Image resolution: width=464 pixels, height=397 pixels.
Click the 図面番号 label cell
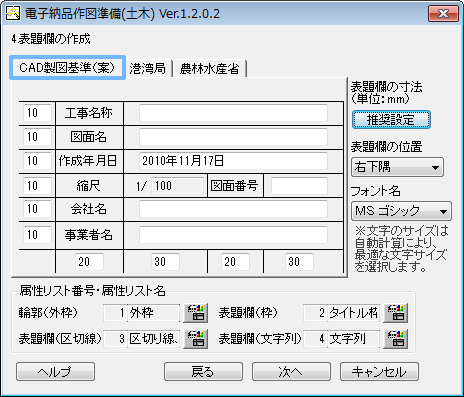click(x=234, y=186)
